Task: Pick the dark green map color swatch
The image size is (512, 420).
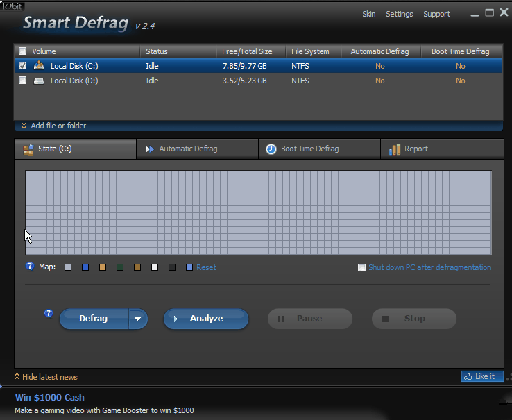Action: [120, 267]
